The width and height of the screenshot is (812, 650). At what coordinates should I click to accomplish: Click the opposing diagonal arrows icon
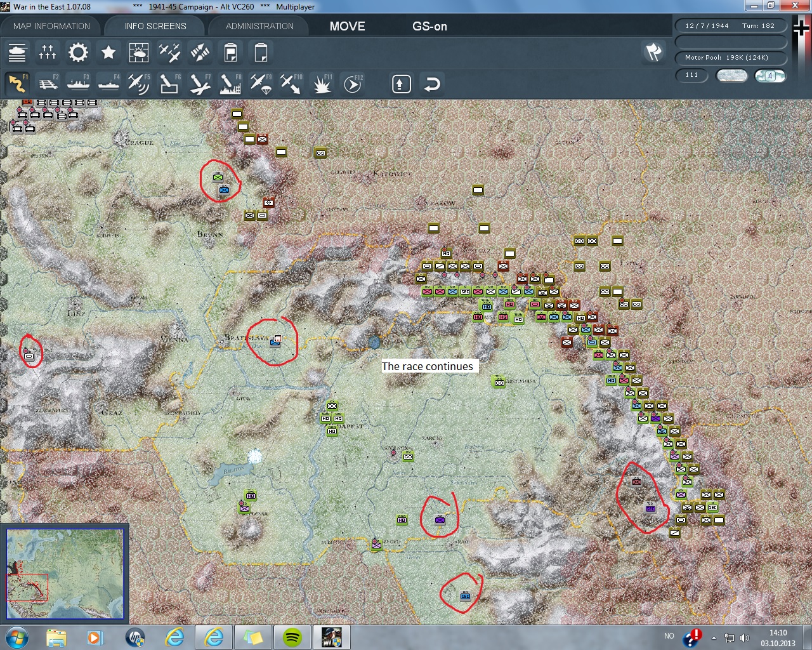click(200, 52)
